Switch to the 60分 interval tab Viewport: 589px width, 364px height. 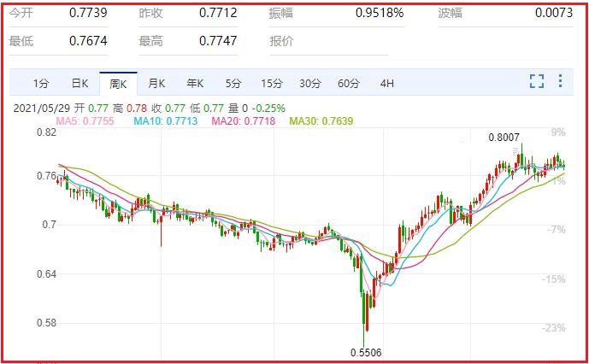point(349,84)
